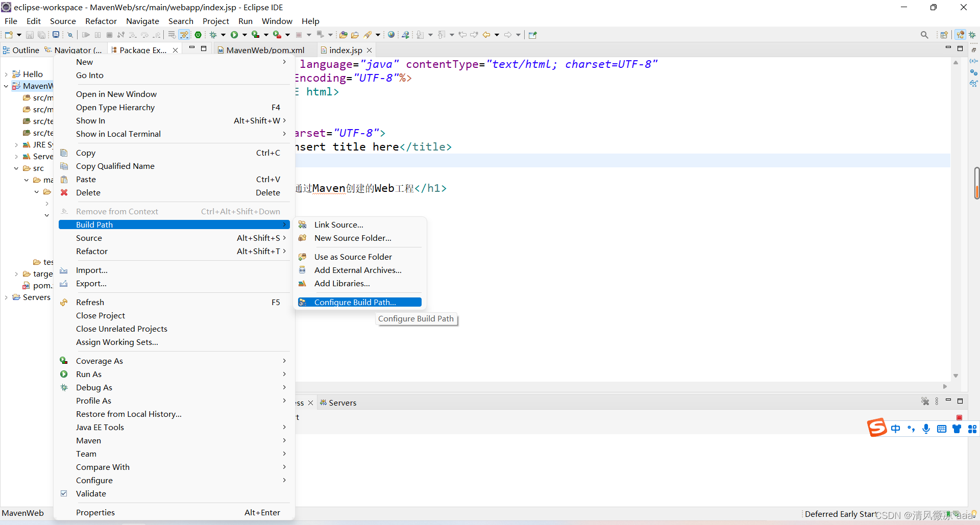
Task: Toggle the highlighted Skip Breakpoints toolbar button
Action: pos(184,35)
